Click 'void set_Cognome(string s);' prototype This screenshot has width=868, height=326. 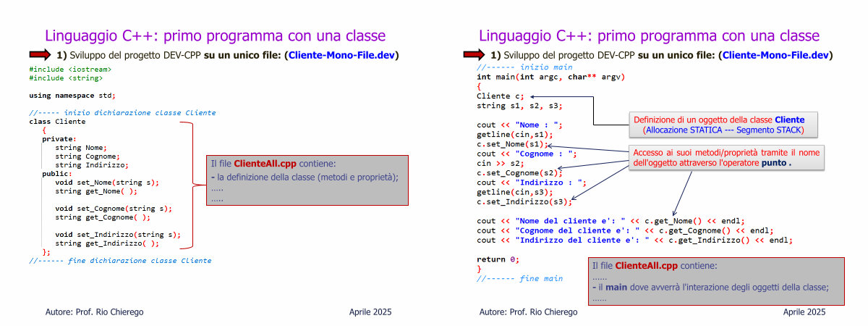pos(114,209)
